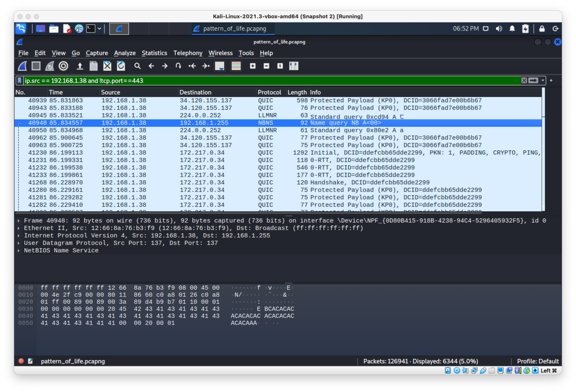Open the Capture menu
The height and width of the screenshot is (392, 576).
click(x=97, y=53)
